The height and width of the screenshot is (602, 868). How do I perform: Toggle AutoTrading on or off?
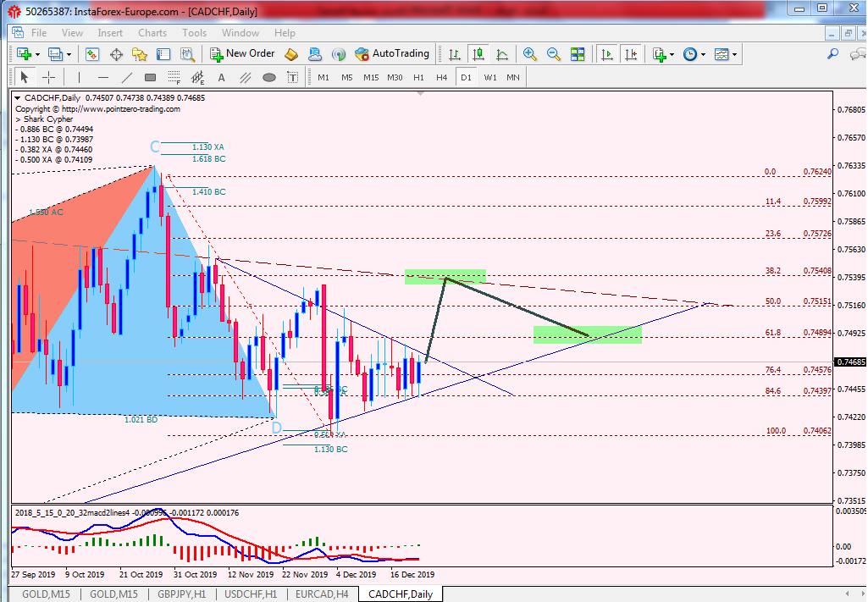(392, 54)
